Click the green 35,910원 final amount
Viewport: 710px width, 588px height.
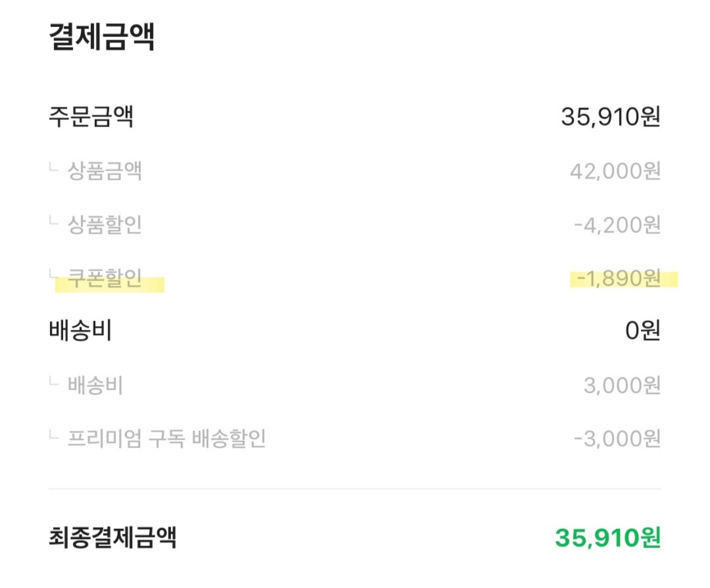[x=607, y=537]
